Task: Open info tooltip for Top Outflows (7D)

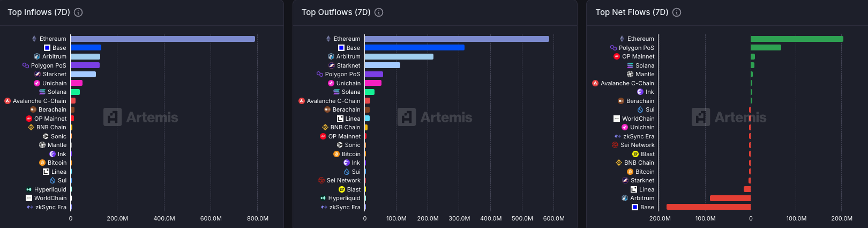Action: coord(379,12)
